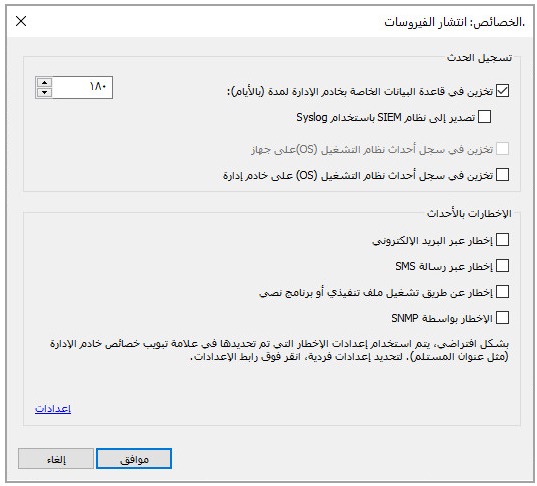
Task: Click the label تصدير إلى نظام SIEM باستخدام Syslog
Action: [386, 117]
